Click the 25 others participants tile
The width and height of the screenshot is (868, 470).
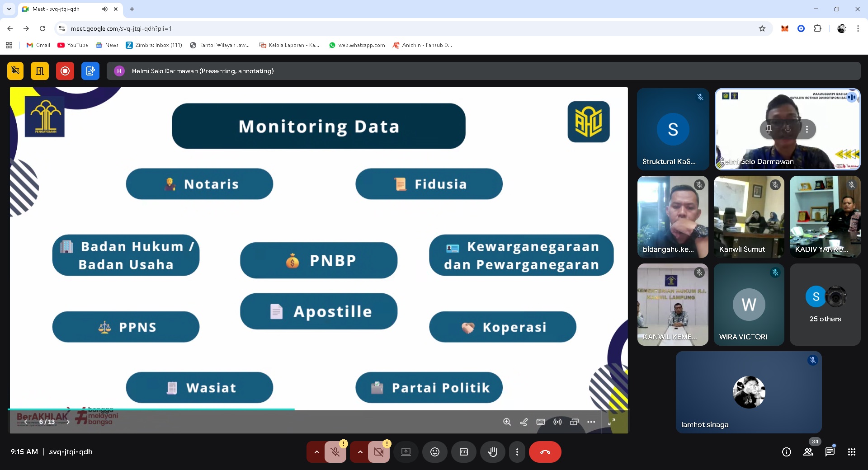[825, 305]
